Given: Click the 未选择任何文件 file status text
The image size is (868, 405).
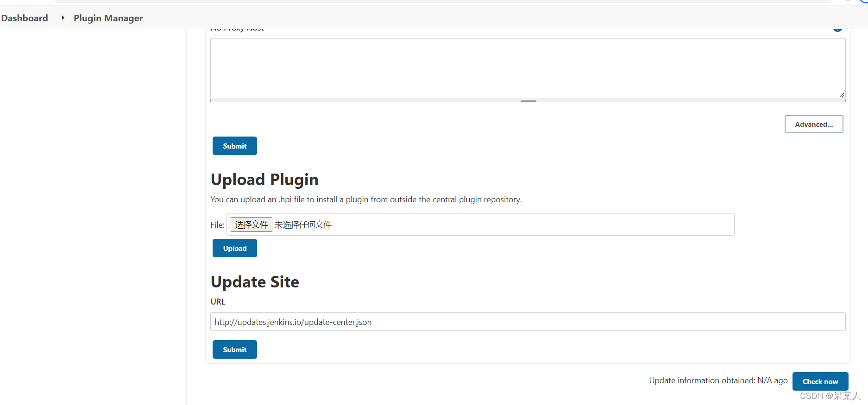Looking at the screenshot, I should (303, 224).
